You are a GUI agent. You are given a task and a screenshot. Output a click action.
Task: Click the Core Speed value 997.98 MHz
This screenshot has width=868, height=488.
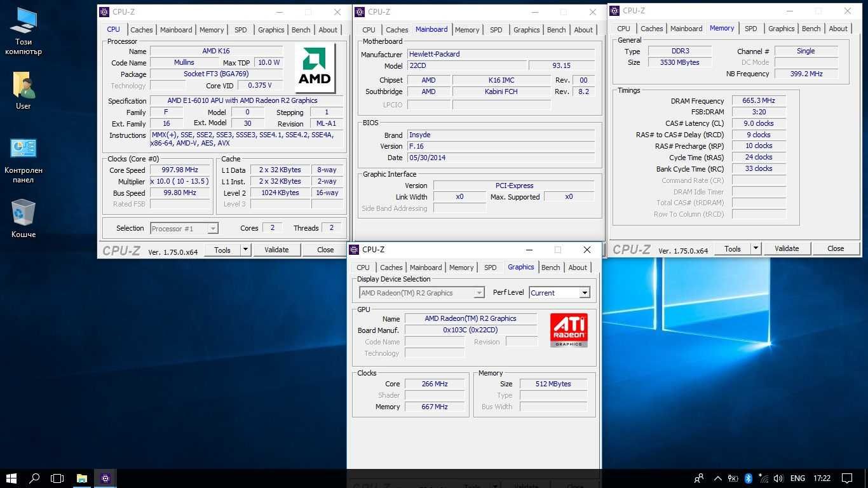click(180, 170)
